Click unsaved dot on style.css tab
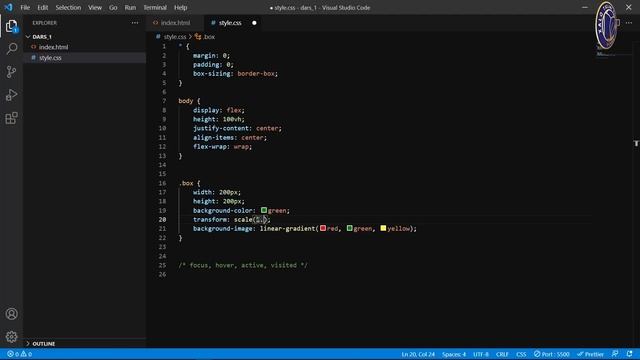The height and width of the screenshot is (360, 640). (254, 23)
